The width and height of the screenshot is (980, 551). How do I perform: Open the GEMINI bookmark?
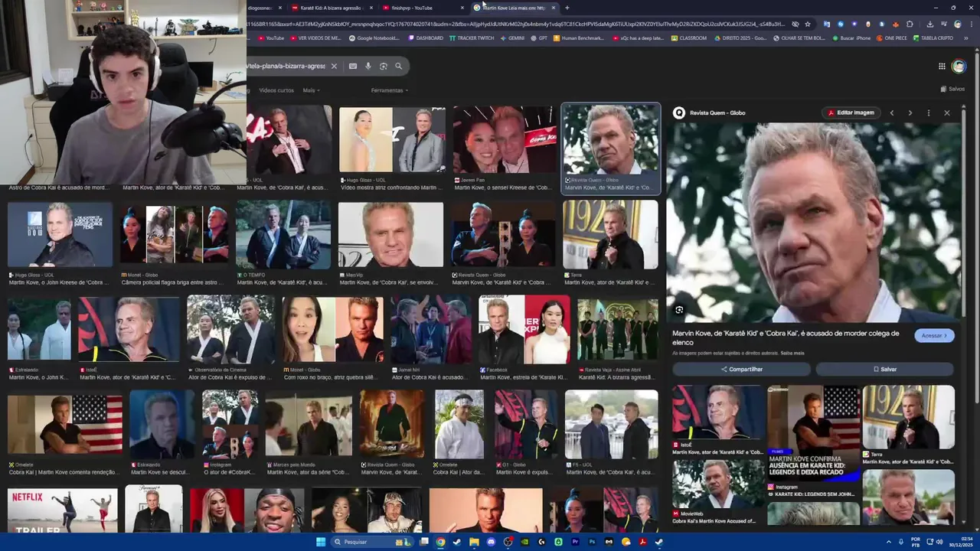pyautogui.click(x=512, y=37)
